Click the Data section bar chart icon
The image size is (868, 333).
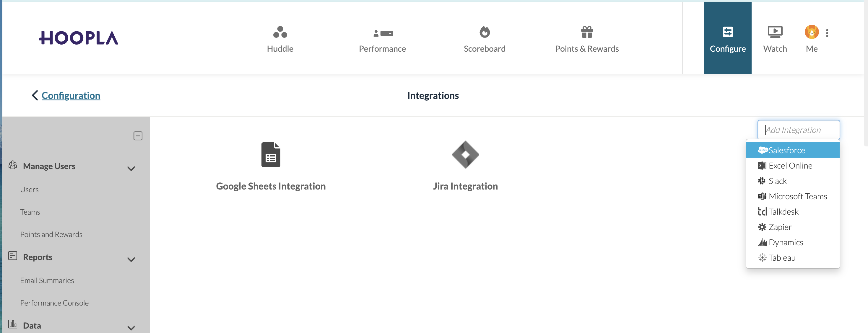tap(12, 324)
